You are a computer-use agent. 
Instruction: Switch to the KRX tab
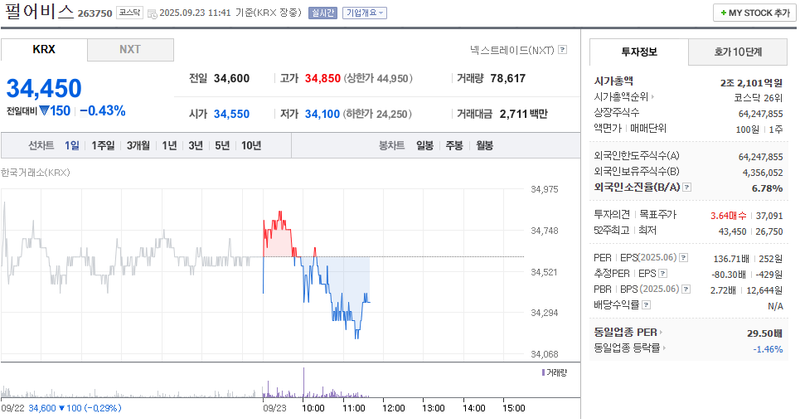click(44, 50)
